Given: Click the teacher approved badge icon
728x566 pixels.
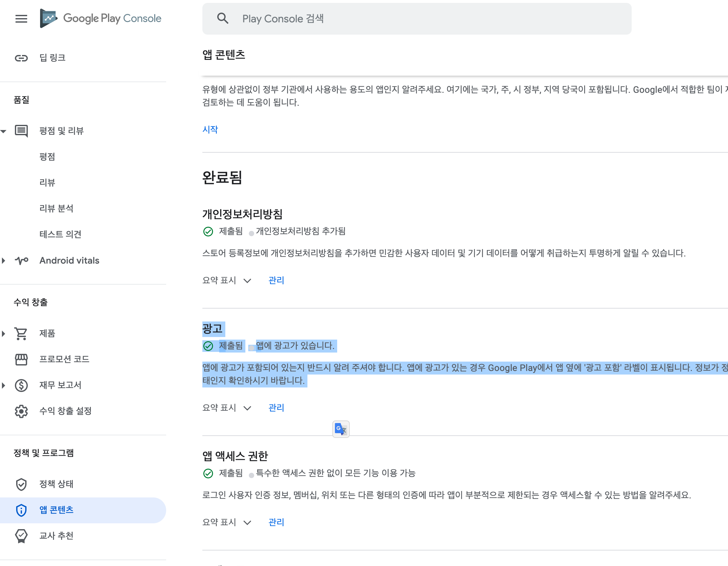Looking at the screenshot, I should (x=21, y=536).
